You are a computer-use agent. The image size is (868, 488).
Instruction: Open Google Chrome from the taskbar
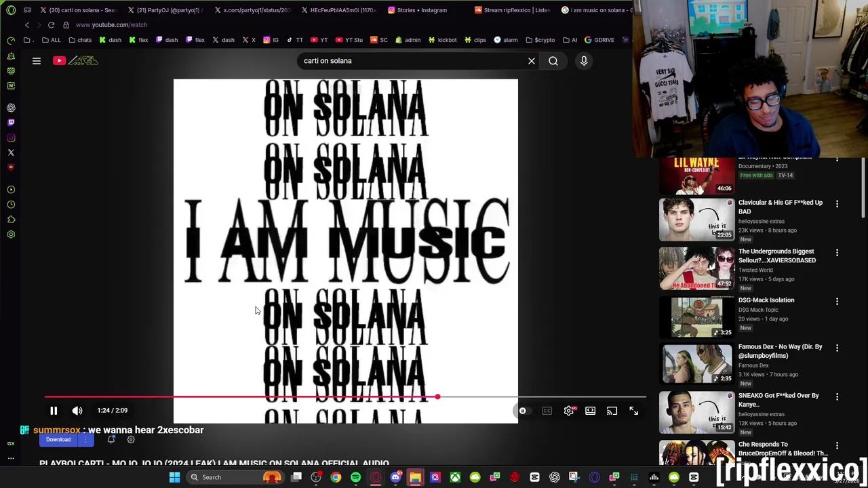pos(336,477)
